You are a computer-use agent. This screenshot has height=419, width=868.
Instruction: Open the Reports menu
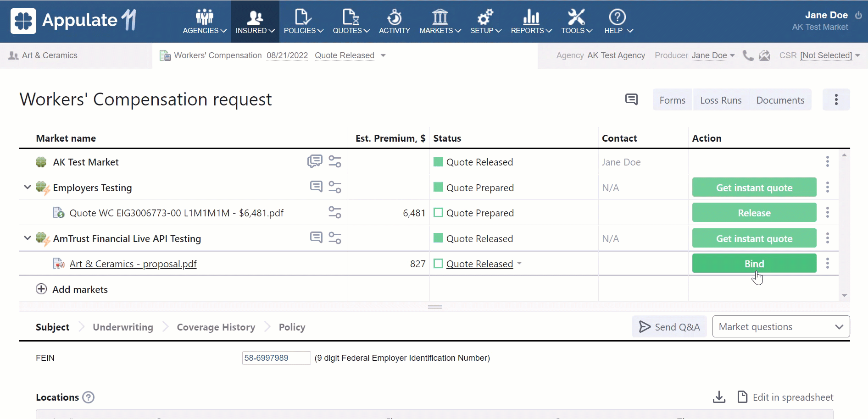531,22
